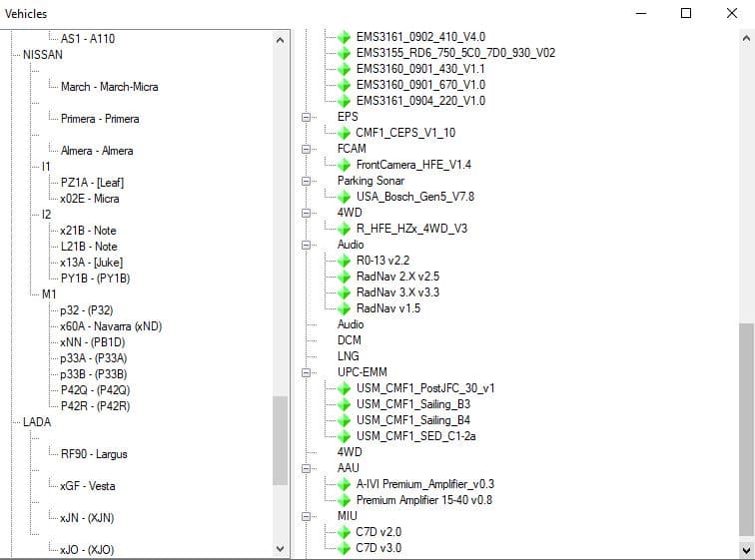Screen dimensions: 755x560
Task: Click green icon next to USA_Bosch_Gen5_V7.8
Action: (344, 197)
